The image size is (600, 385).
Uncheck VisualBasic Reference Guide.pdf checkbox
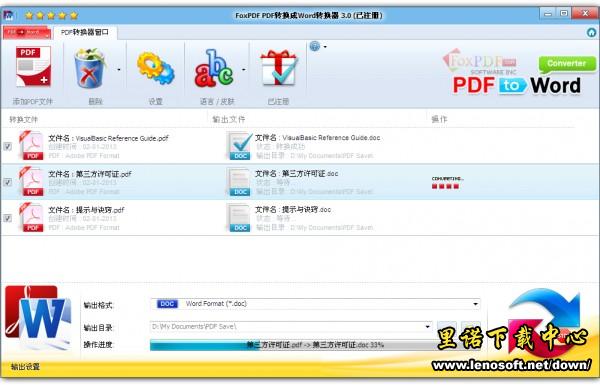(x=8, y=146)
